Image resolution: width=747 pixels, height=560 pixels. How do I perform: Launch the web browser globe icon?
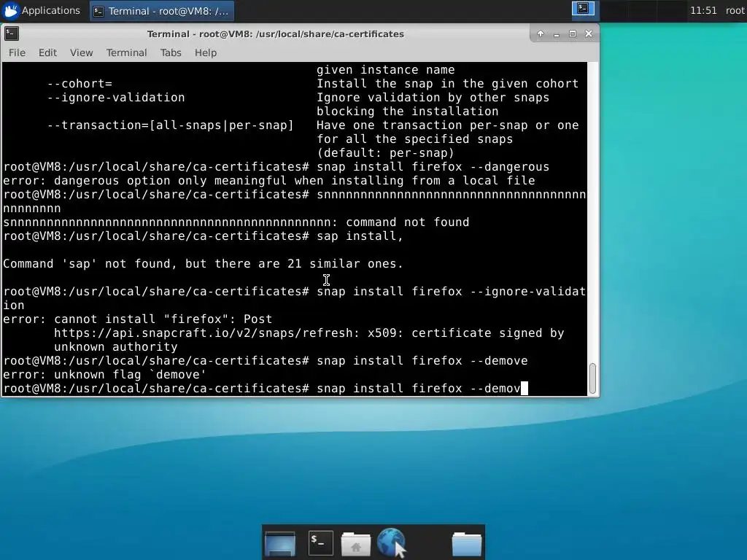(391, 542)
